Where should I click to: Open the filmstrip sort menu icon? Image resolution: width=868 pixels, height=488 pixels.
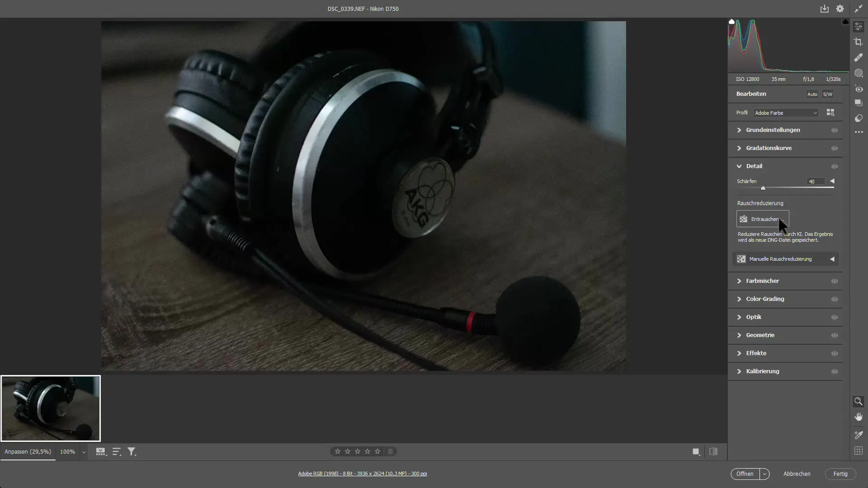(x=117, y=451)
